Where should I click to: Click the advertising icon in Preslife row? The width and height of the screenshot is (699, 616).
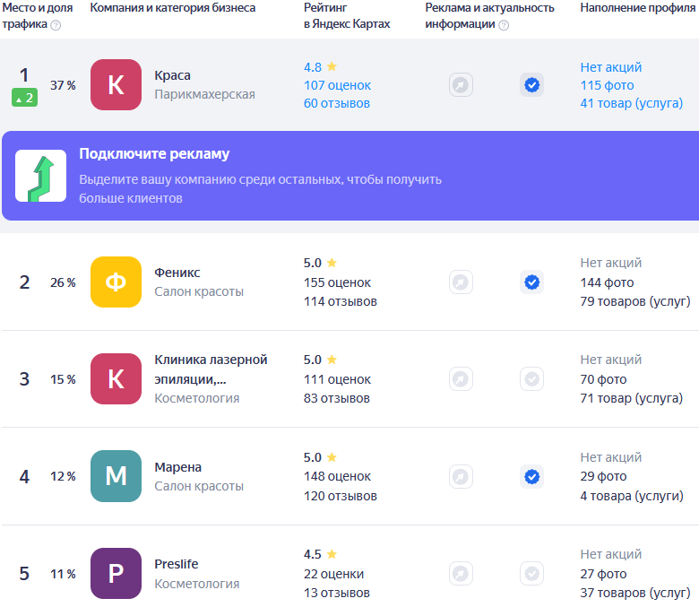(461, 574)
